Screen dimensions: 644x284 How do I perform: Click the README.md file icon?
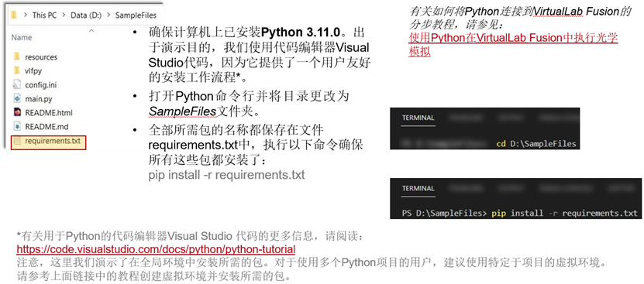click(x=16, y=126)
